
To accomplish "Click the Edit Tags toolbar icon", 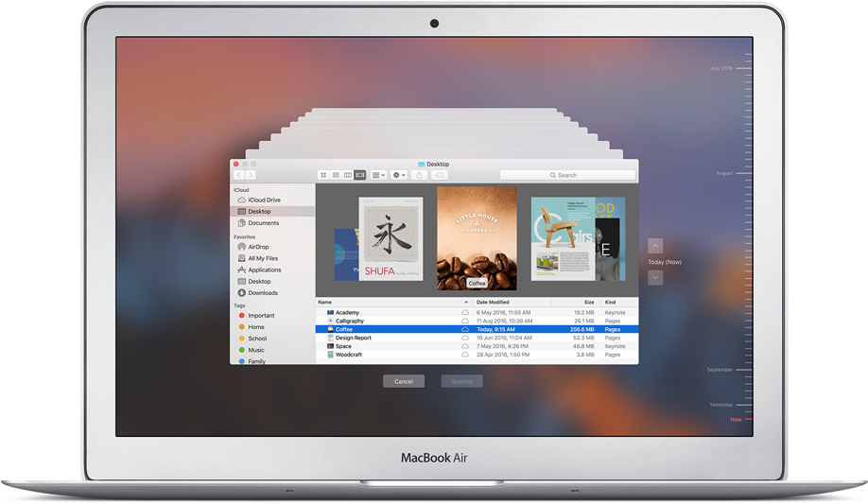I will pos(440,175).
